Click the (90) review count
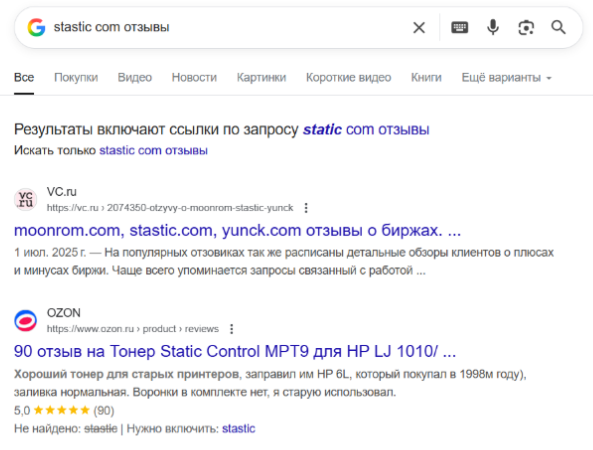The width and height of the screenshot is (593, 450). [104, 410]
